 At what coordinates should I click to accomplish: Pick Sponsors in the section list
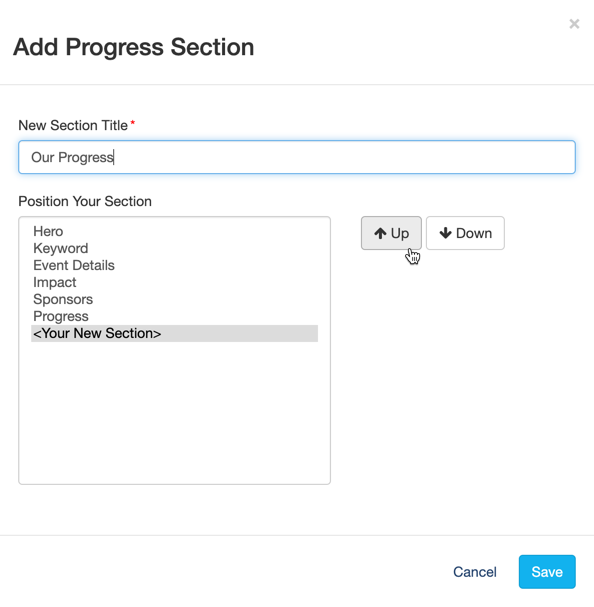pyautogui.click(x=174, y=299)
